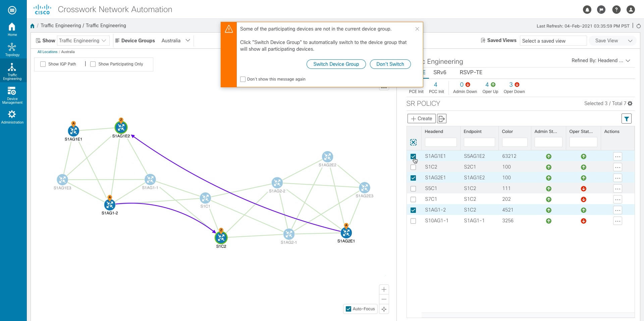
Task: Zoom in the topology map with plus
Action: point(384,289)
